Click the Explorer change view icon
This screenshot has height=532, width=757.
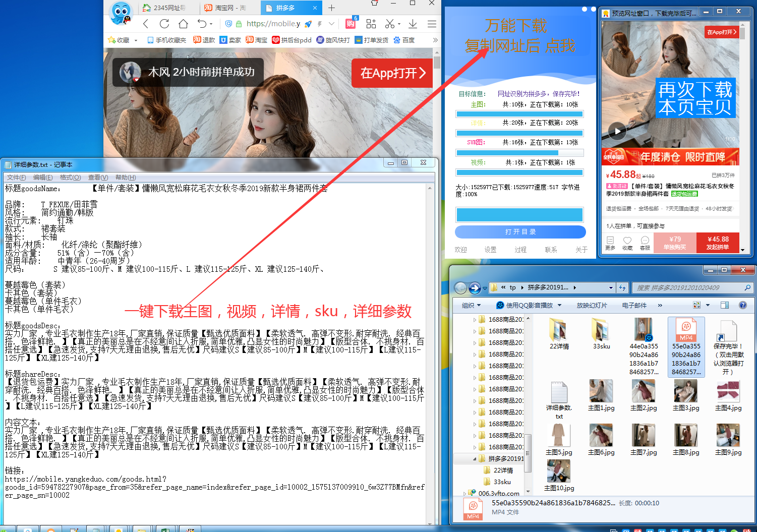tap(697, 305)
